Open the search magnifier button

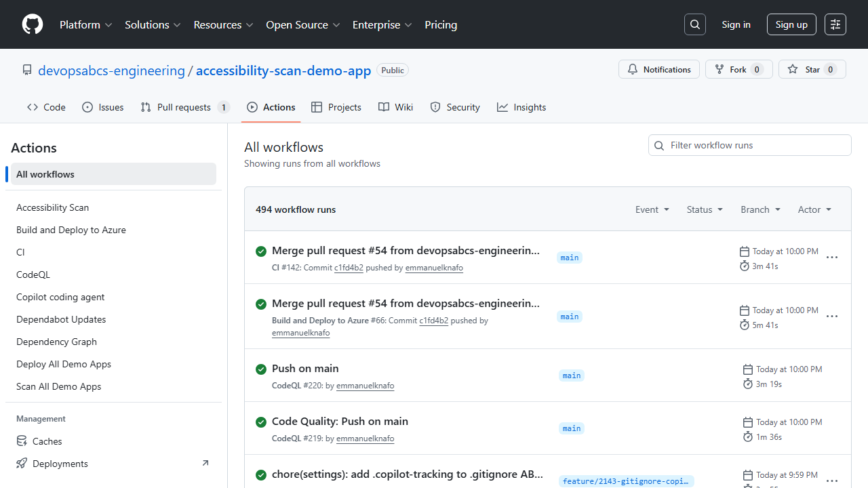[x=695, y=24]
